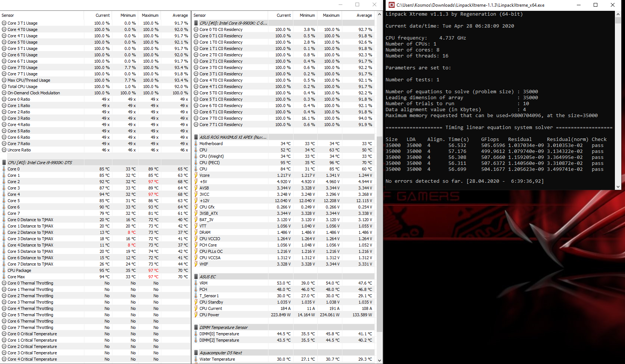
Task: Click the sensor list scroll-down arrow
Action: [x=380, y=360]
